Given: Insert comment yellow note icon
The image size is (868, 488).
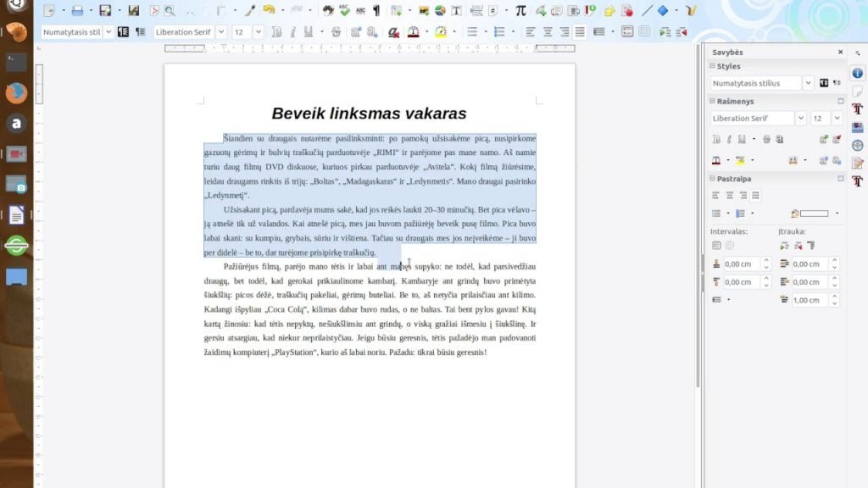Looking at the screenshot, I should tap(609, 10).
